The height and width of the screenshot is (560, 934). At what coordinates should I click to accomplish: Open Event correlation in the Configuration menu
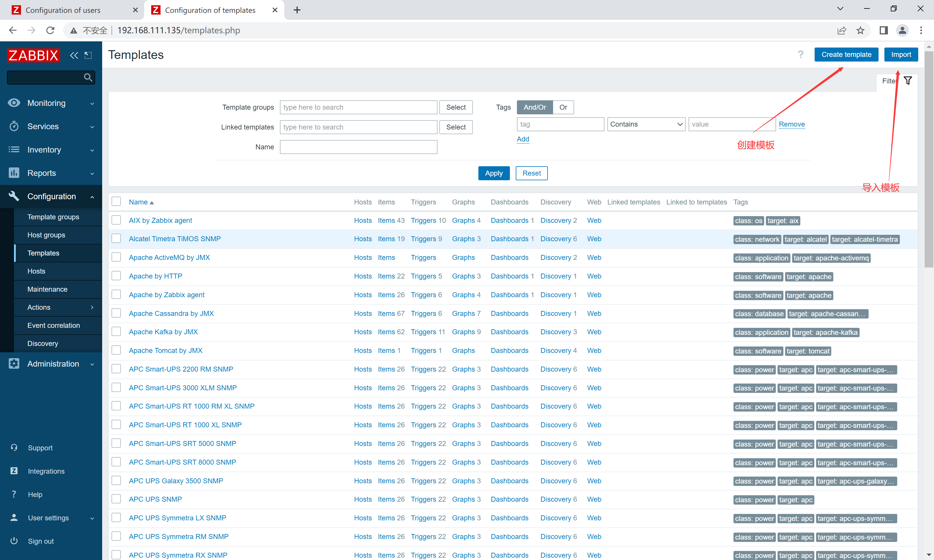coord(54,325)
